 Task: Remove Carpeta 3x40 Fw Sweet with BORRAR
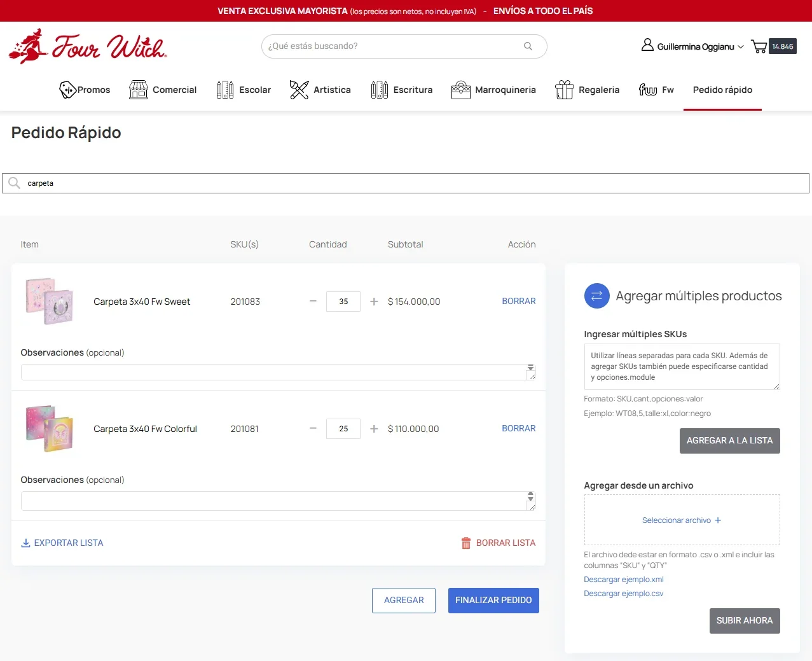tap(519, 301)
